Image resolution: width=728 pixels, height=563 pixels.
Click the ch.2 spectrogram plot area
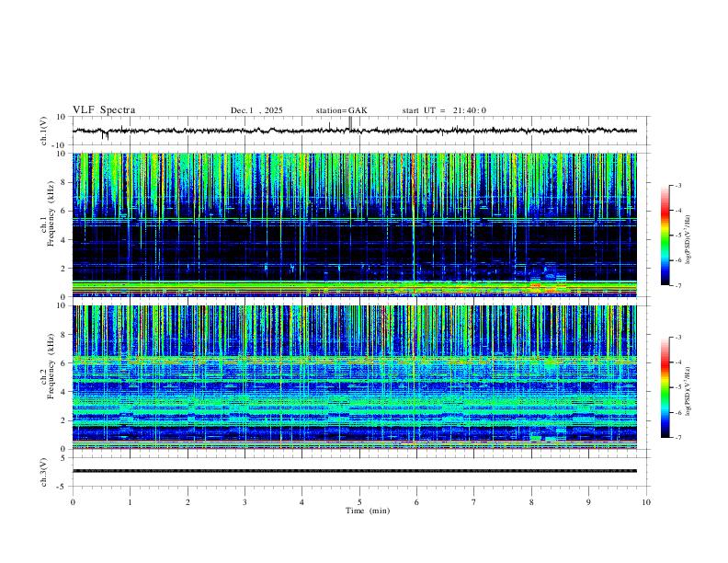click(x=355, y=377)
